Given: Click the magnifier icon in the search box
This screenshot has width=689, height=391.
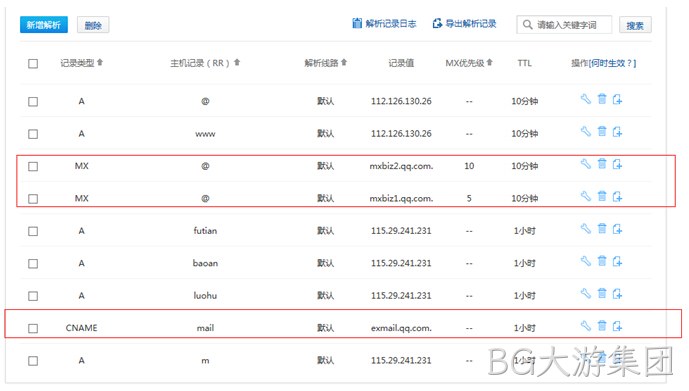Looking at the screenshot, I should tap(527, 25).
